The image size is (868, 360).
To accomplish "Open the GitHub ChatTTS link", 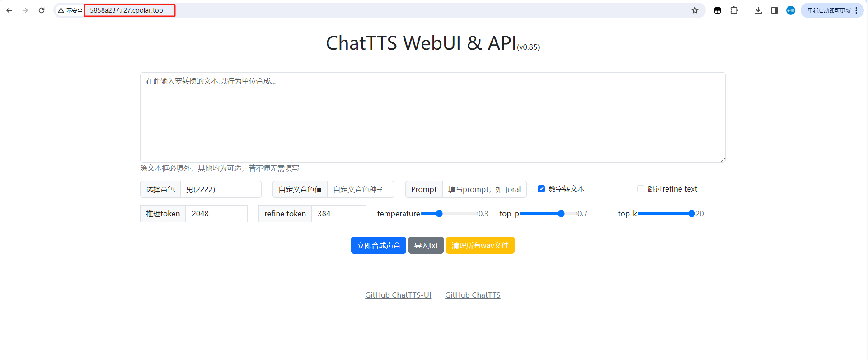I will point(473,295).
